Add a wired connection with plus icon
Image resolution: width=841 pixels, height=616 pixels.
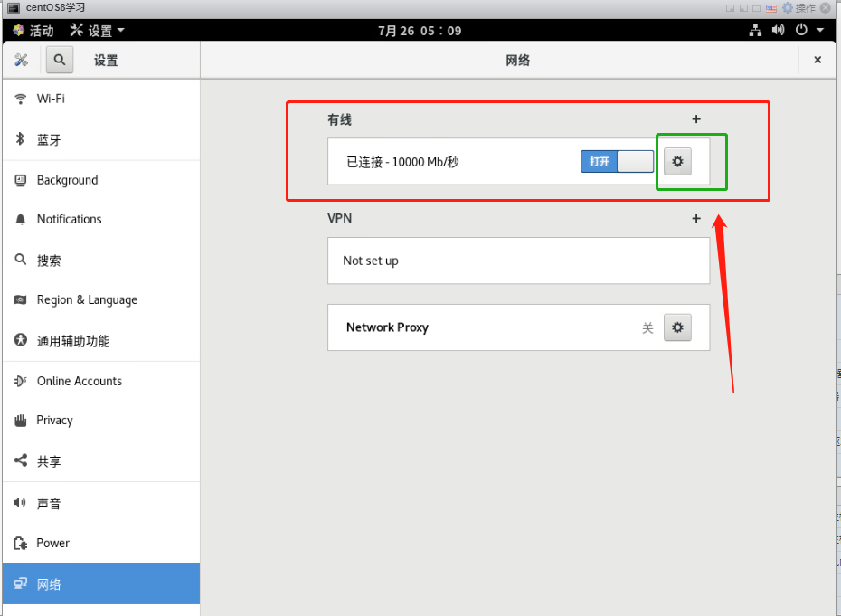[x=696, y=119]
